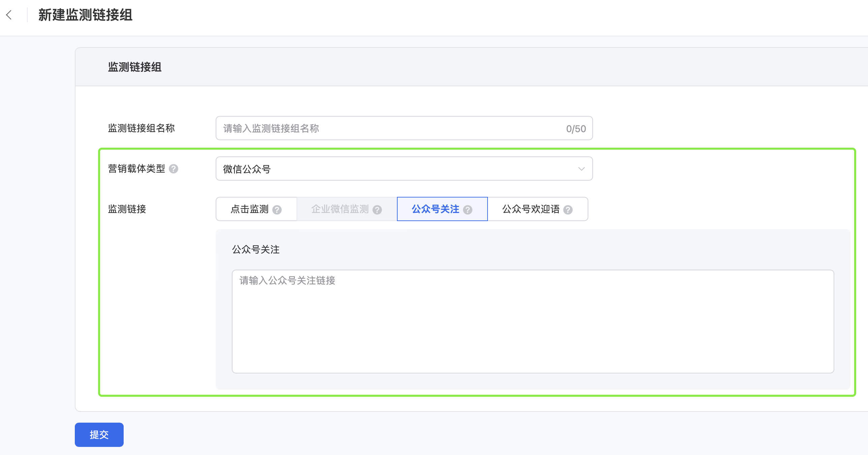The height and width of the screenshot is (455, 868).
Task: Click the 营销载体类型 label
Action: pos(136,169)
